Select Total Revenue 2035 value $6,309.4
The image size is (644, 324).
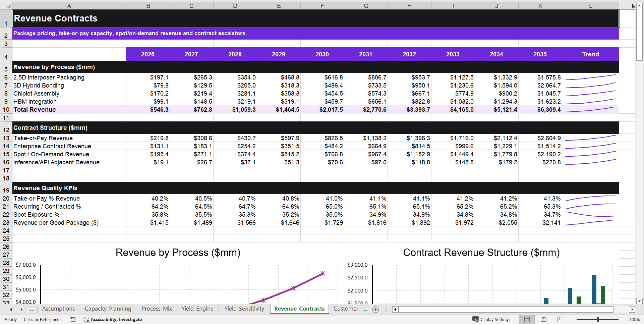click(x=540, y=110)
